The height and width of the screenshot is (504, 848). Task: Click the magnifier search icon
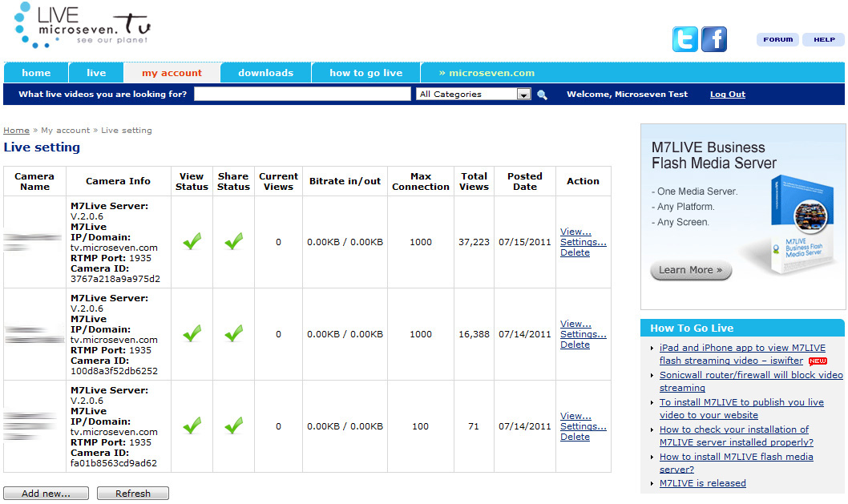542,95
